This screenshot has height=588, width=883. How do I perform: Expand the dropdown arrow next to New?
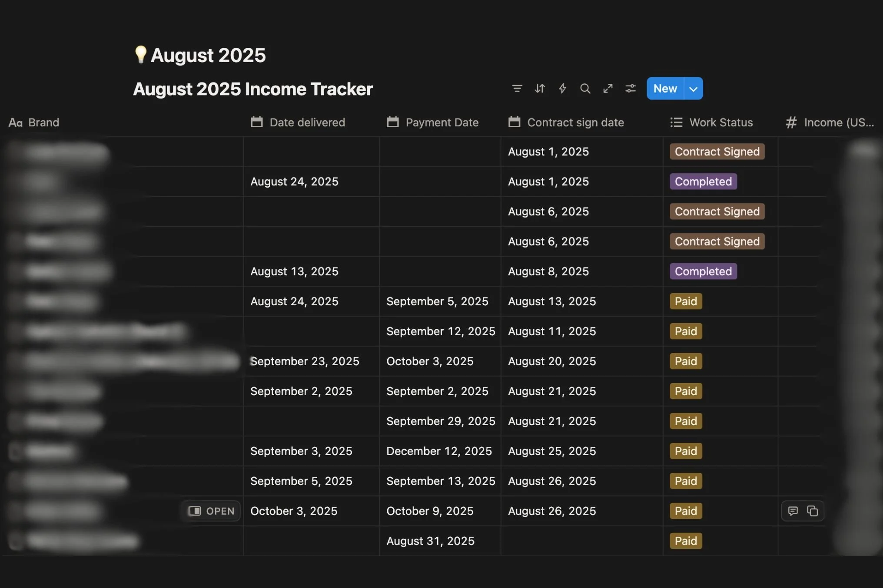tap(694, 89)
